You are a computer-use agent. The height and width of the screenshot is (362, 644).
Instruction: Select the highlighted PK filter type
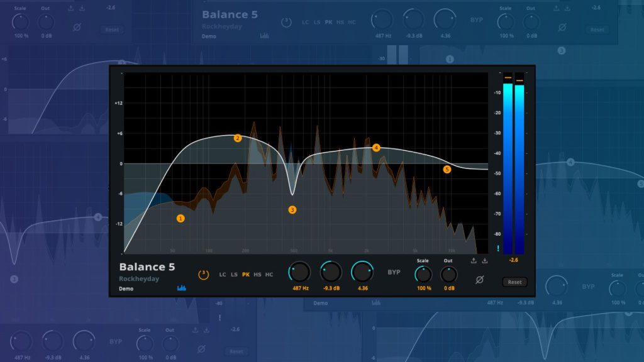(246, 275)
